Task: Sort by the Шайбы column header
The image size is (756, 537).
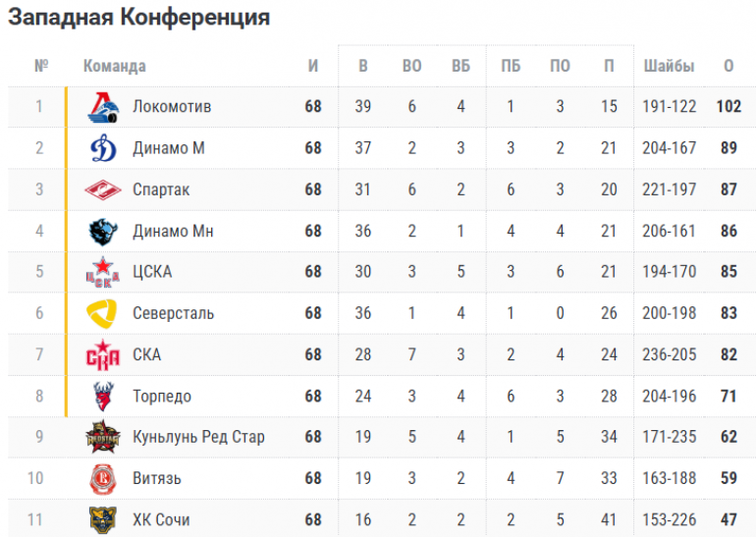Action: (x=670, y=66)
